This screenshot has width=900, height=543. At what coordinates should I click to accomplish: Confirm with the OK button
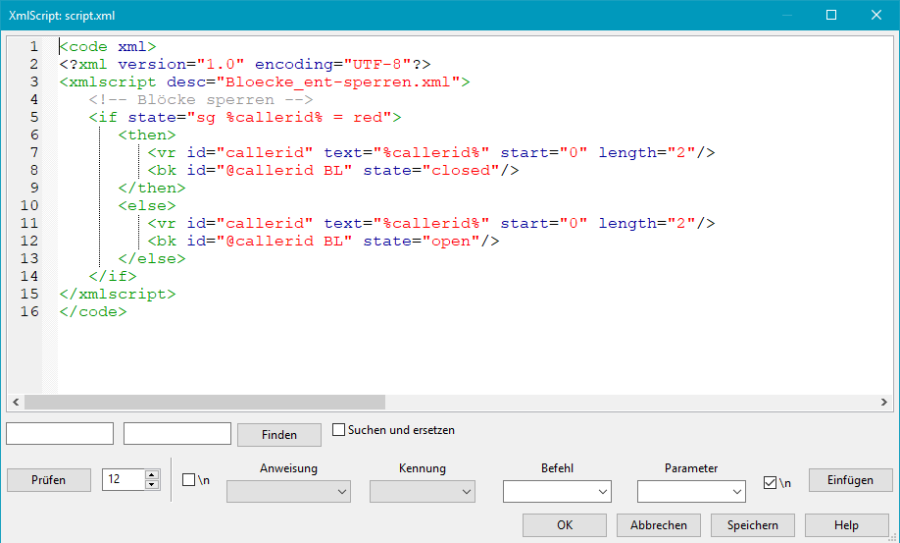coord(564,525)
